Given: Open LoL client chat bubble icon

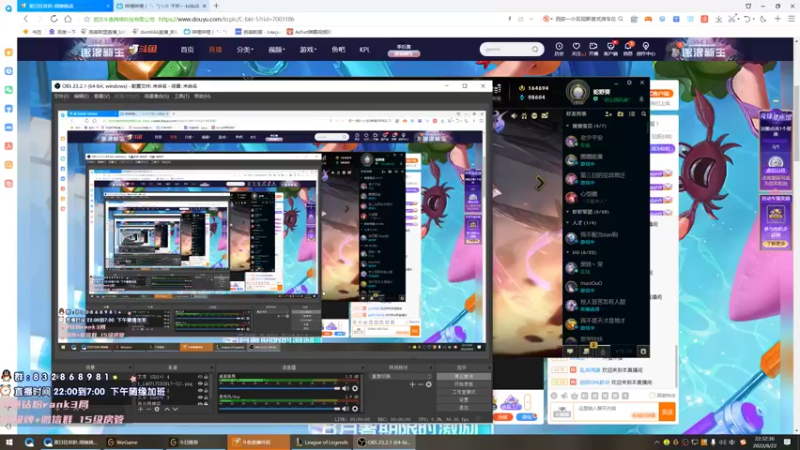Looking at the screenshot, I should point(570,351).
